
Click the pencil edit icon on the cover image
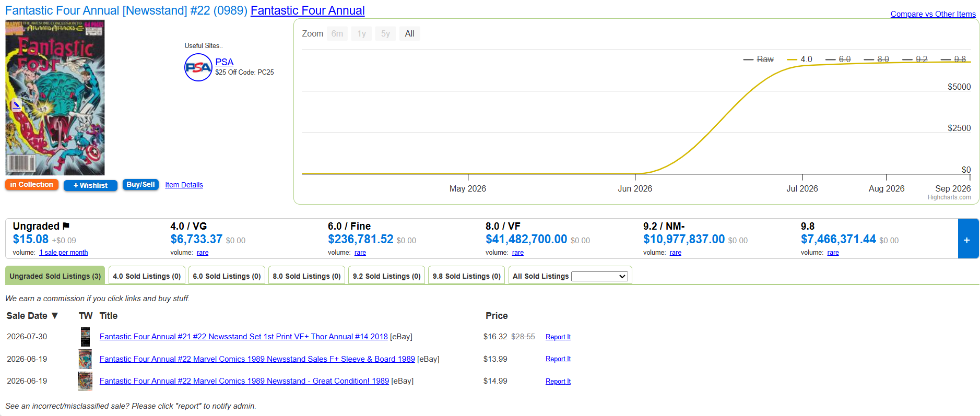click(17, 105)
